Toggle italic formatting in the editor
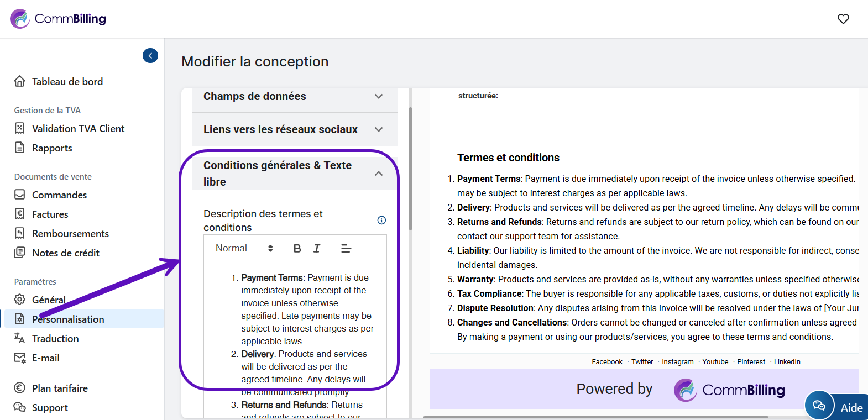 [317, 249]
